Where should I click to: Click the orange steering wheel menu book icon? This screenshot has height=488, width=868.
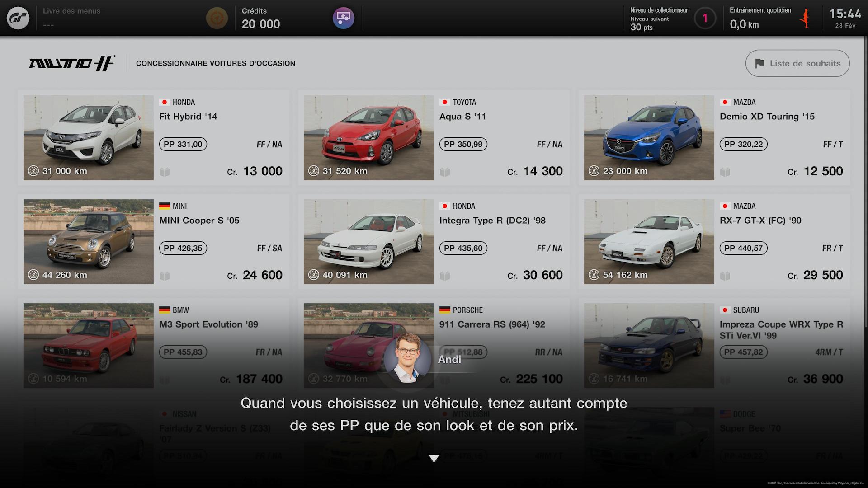click(x=217, y=18)
